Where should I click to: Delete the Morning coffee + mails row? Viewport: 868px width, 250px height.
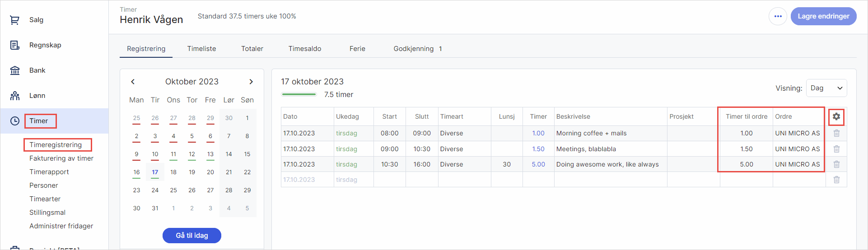(x=836, y=133)
